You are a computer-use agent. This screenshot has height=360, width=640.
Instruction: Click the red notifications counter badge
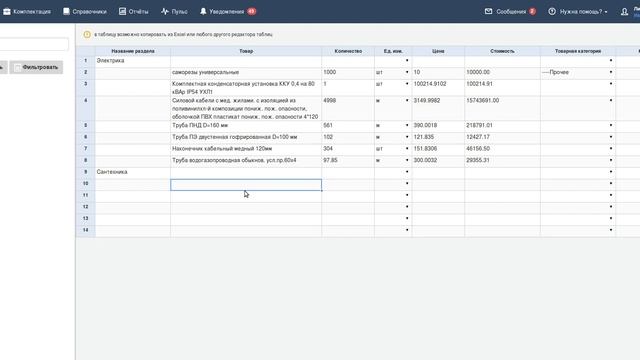tap(252, 11)
